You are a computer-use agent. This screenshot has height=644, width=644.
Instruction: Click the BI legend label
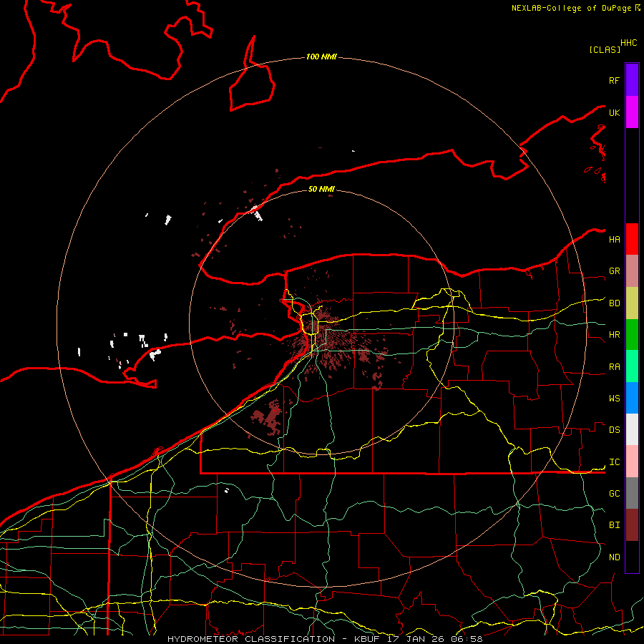point(615,525)
